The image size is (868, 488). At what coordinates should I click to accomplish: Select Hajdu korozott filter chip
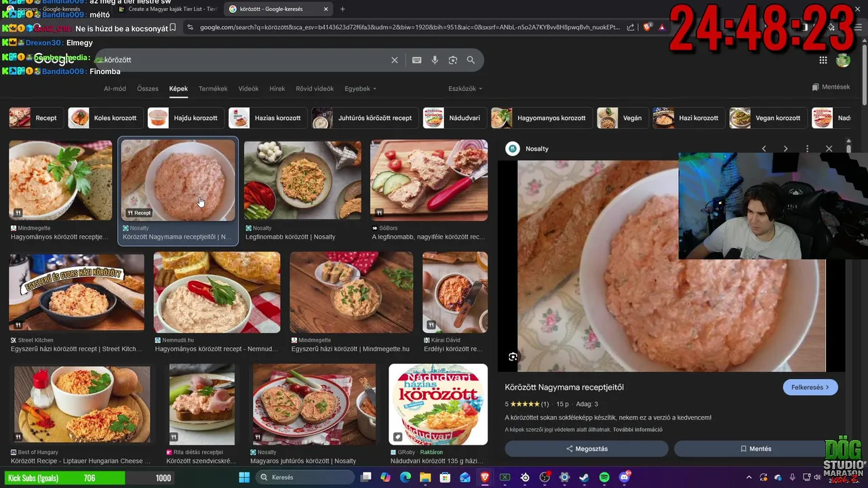coord(186,118)
